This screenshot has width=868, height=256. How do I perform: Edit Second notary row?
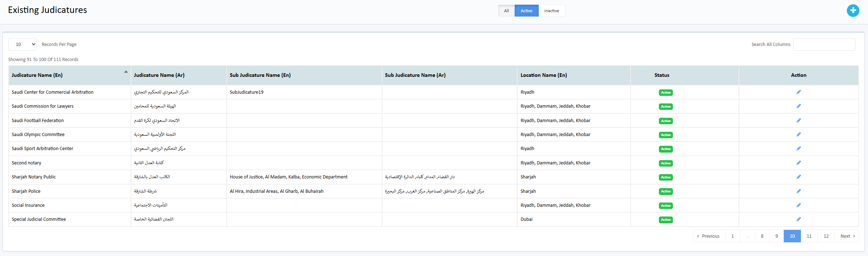tap(798, 163)
